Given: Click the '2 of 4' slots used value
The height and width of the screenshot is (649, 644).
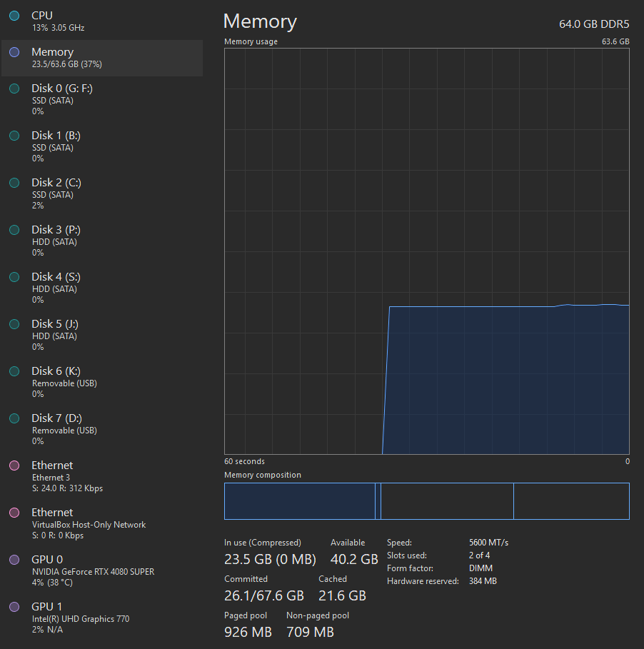Looking at the screenshot, I should pos(479,555).
